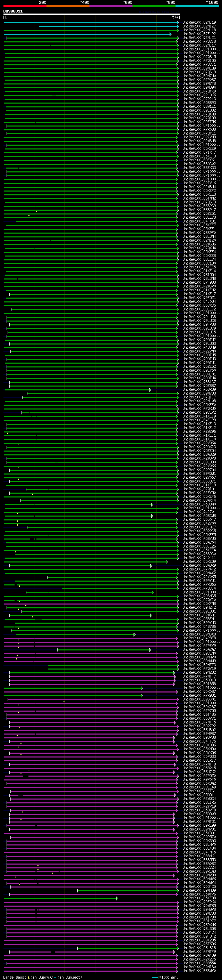Image resolution: width=222 pixels, height=980 pixels.
Task: Click the short green bar of UniRef100_B8ABK9
Action: point(80,566)
